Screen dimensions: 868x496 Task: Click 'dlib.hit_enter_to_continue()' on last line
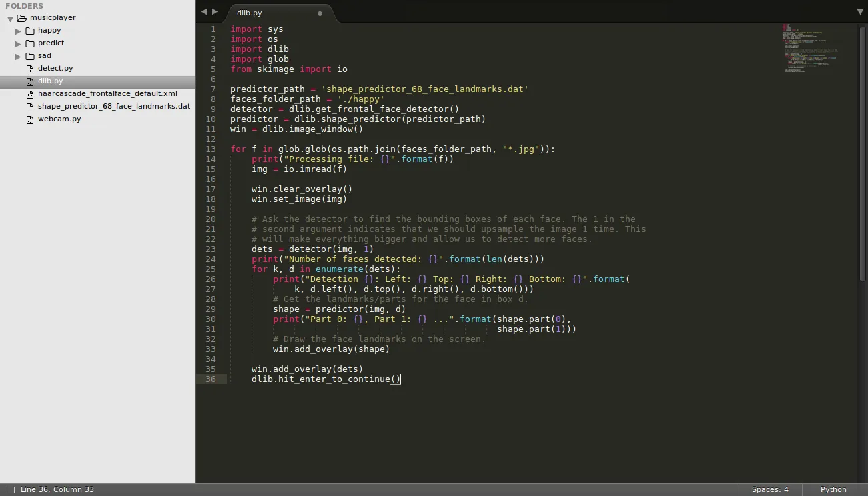click(x=326, y=379)
